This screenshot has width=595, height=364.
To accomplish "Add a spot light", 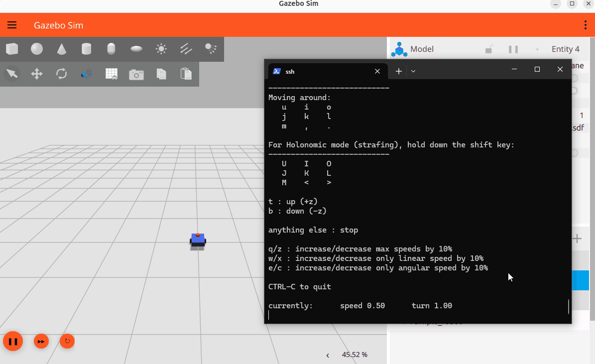I will 211,49.
